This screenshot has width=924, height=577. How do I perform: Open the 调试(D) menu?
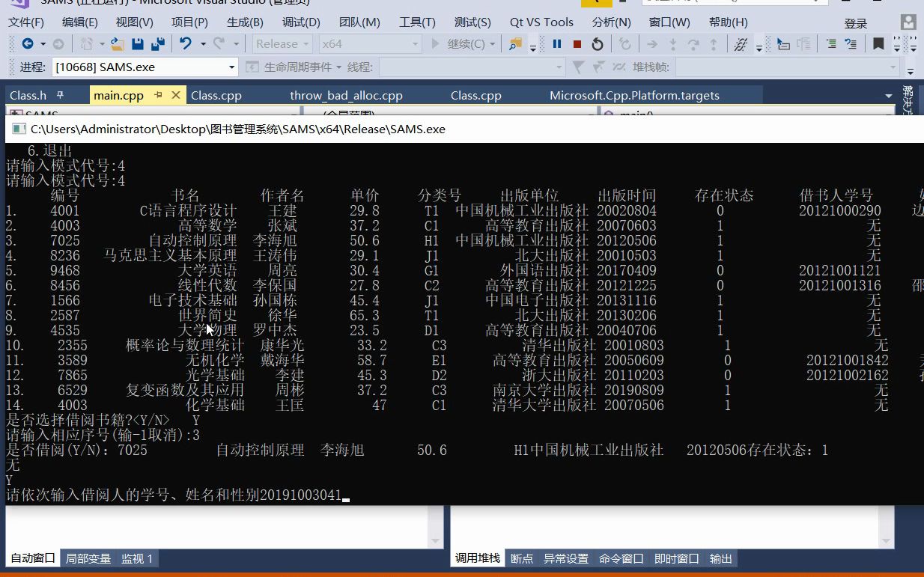[x=300, y=22]
